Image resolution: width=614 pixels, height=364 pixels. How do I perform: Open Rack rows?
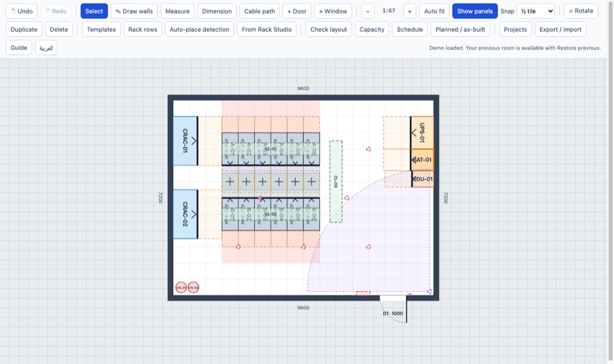pyautogui.click(x=143, y=29)
